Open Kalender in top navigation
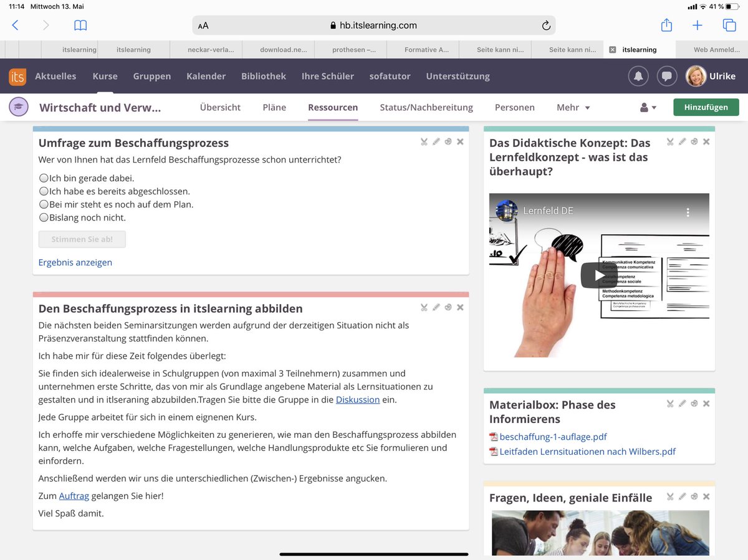Screen dimensions: 748x560 coord(206,76)
